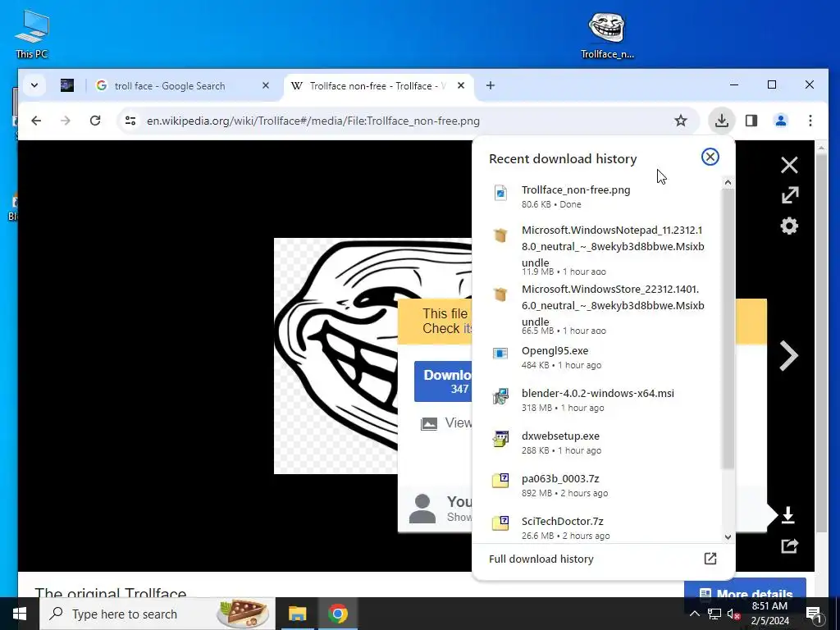Click the Chrome downloads toolbar icon
Screen dimensions: 840x630
coord(722,121)
